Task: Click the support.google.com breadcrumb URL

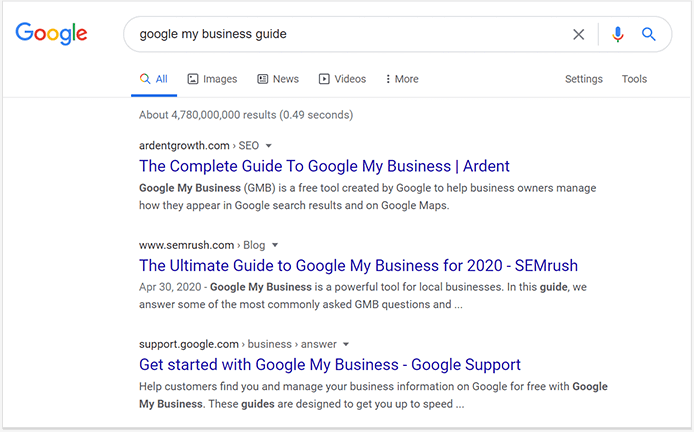Action: point(189,344)
